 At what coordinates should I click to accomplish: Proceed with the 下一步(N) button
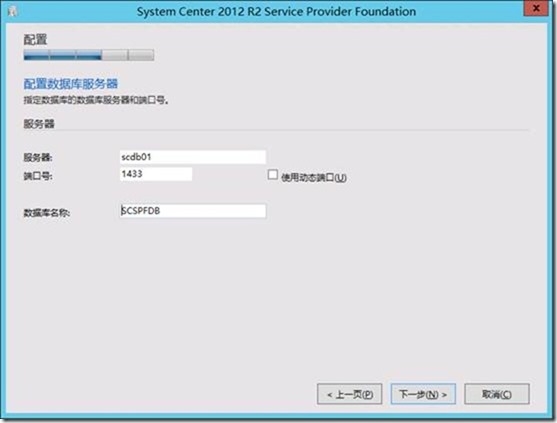(423, 394)
